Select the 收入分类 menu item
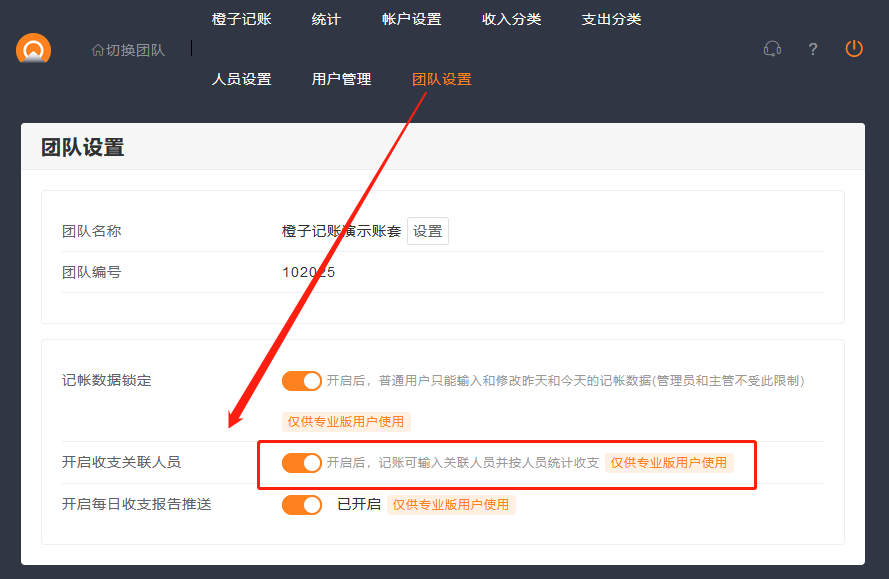Screen dimensions: 889x579 [x=511, y=19]
